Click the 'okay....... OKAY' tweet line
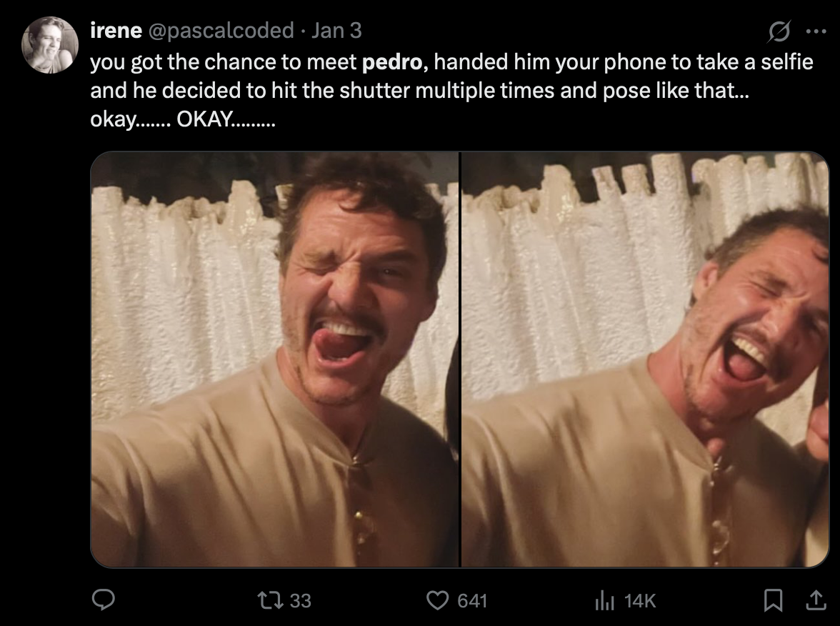 (x=182, y=119)
